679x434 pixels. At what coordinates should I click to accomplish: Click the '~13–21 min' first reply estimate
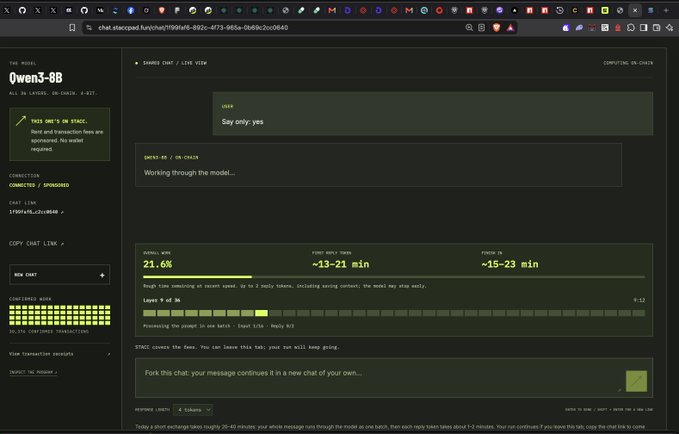(341, 264)
